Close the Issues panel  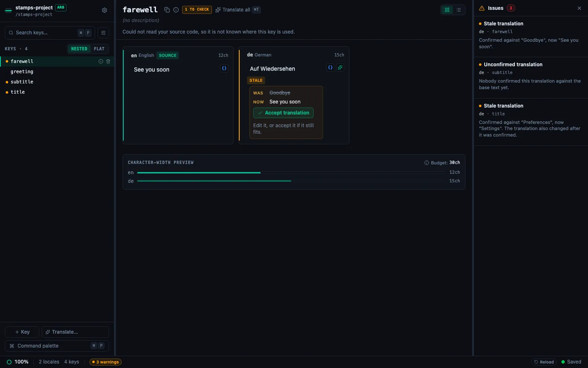579,8
